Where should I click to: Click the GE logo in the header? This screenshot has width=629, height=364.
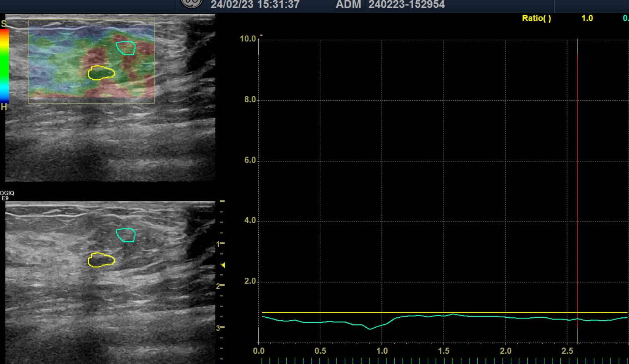click(x=192, y=3)
